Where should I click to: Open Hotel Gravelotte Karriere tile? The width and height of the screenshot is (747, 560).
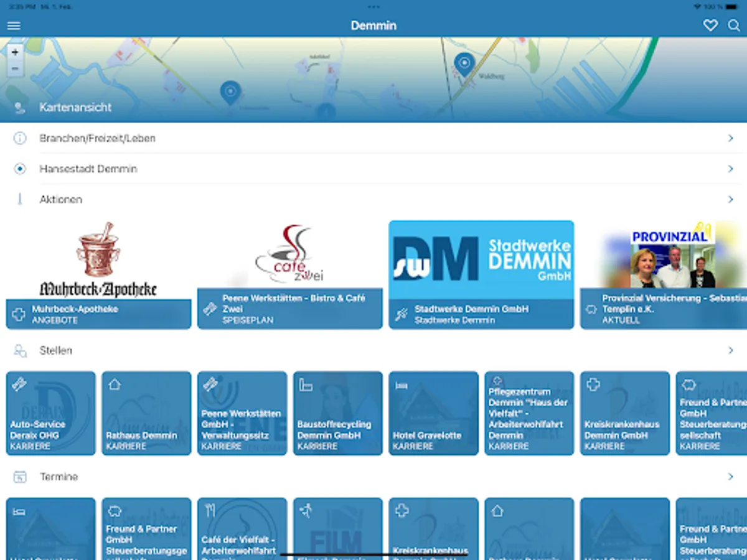point(434,413)
